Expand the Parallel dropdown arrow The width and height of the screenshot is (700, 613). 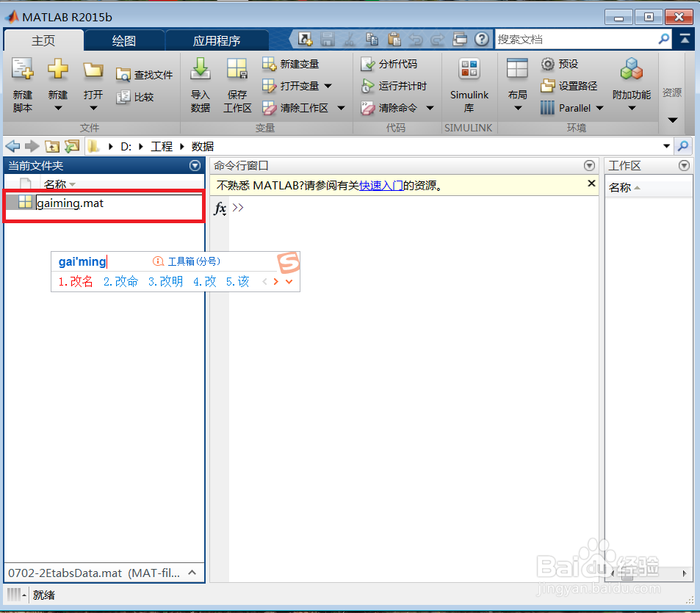click(x=600, y=108)
